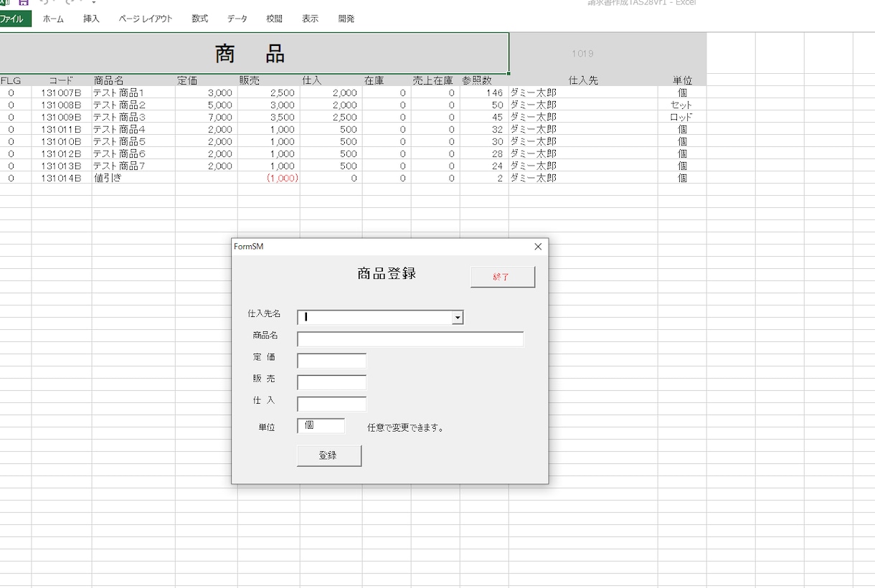Select the テスト商品2 cell

pos(133,105)
